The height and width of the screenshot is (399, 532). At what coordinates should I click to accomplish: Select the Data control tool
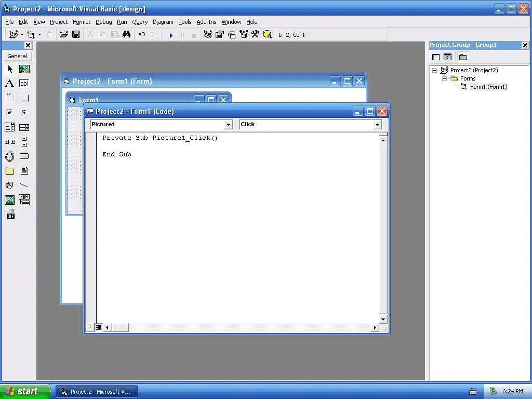point(24,200)
